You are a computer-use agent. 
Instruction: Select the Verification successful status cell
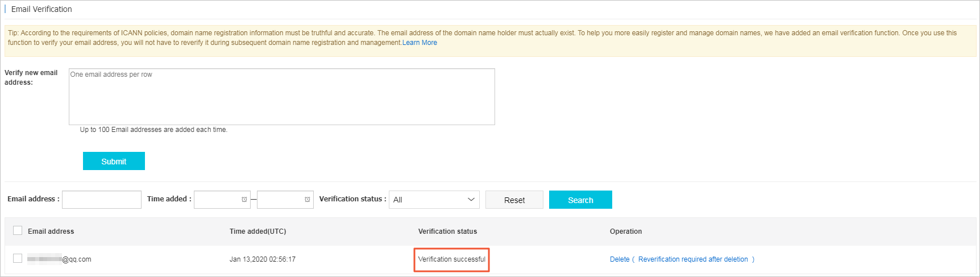pos(451,259)
